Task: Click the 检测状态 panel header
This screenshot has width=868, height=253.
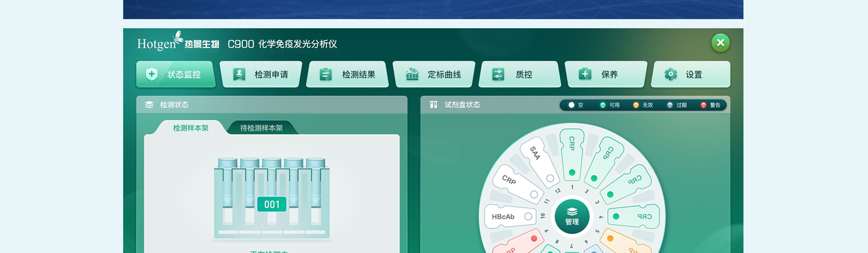Action: pyautogui.click(x=272, y=105)
